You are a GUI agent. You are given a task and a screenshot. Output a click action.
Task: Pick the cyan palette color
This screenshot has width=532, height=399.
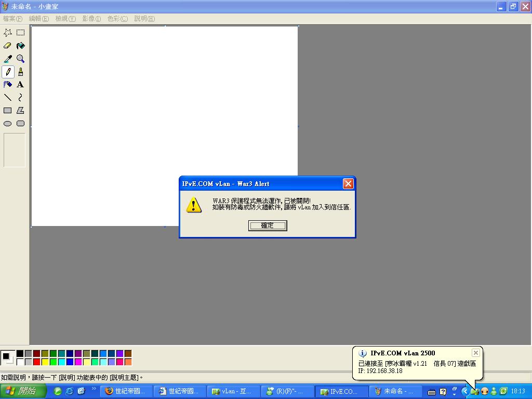[62, 362]
